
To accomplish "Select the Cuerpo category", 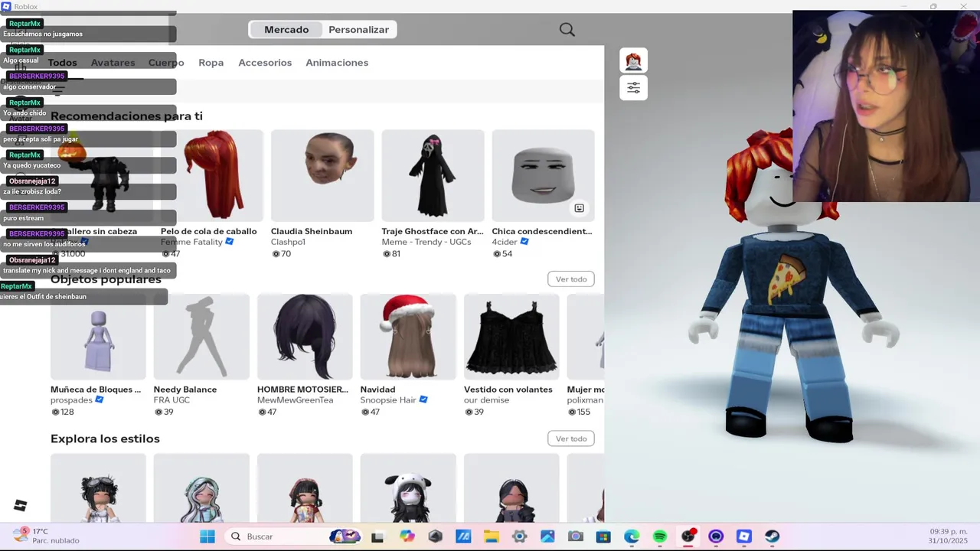I will click(x=166, y=63).
